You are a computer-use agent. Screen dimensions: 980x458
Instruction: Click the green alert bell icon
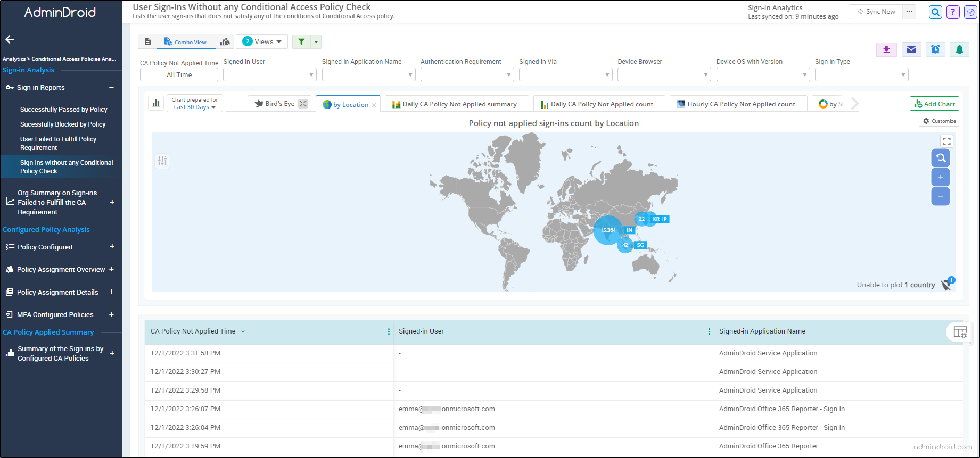click(959, 49)
